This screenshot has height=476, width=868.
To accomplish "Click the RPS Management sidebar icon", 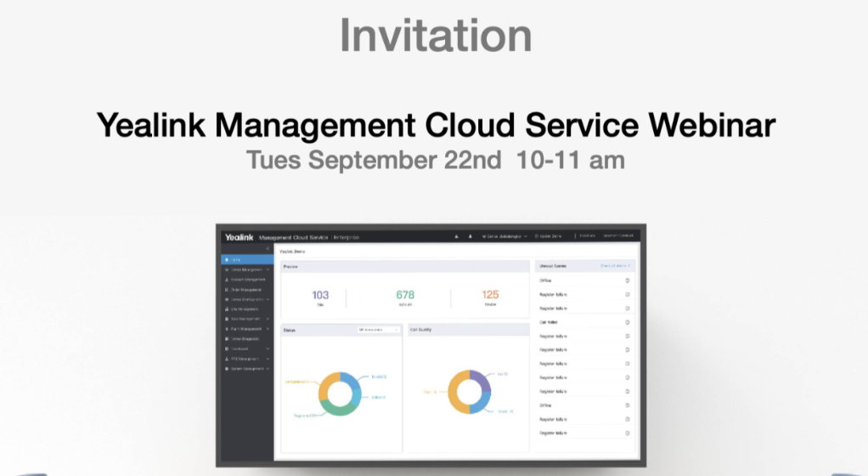I will (x=227, y=359).
